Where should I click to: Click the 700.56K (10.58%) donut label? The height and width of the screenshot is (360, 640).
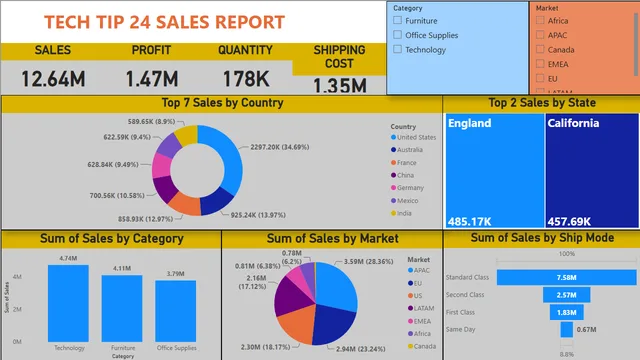tap(117, 196)
